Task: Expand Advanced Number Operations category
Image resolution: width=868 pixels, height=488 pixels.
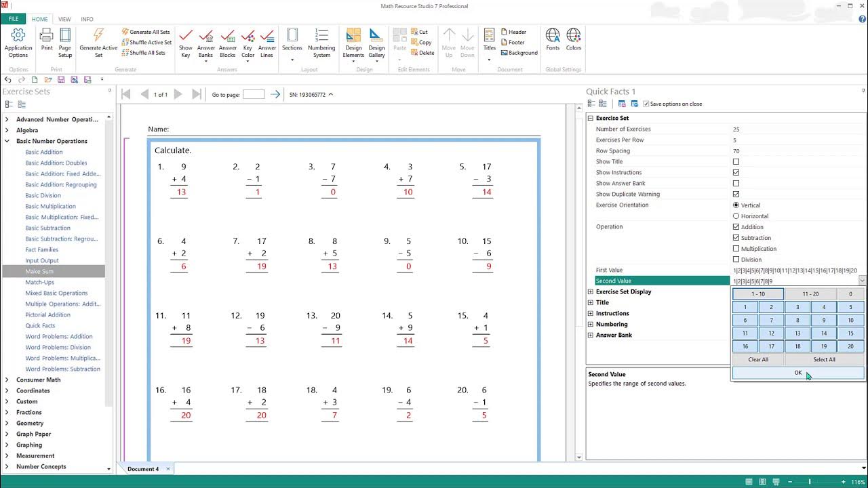Action: (x=7, y=119)
